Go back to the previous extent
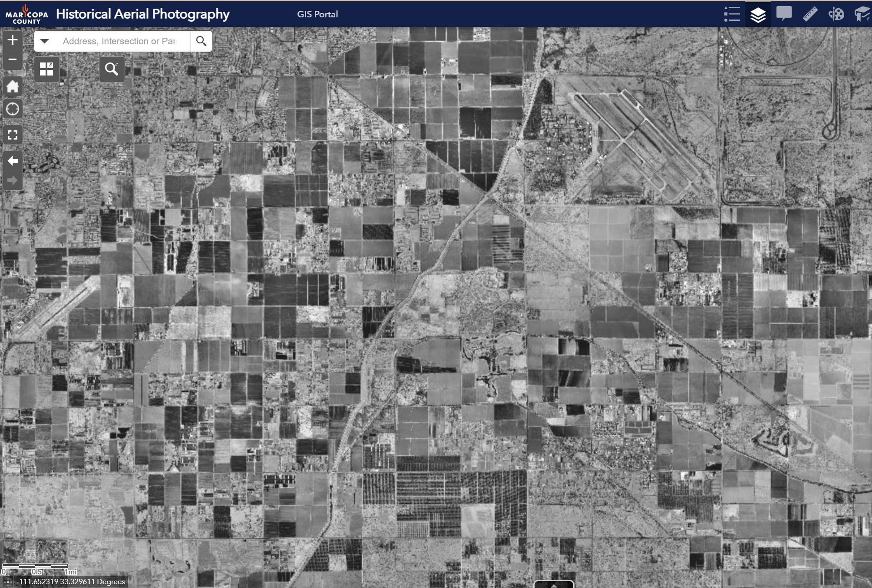 tap(13, 161)
